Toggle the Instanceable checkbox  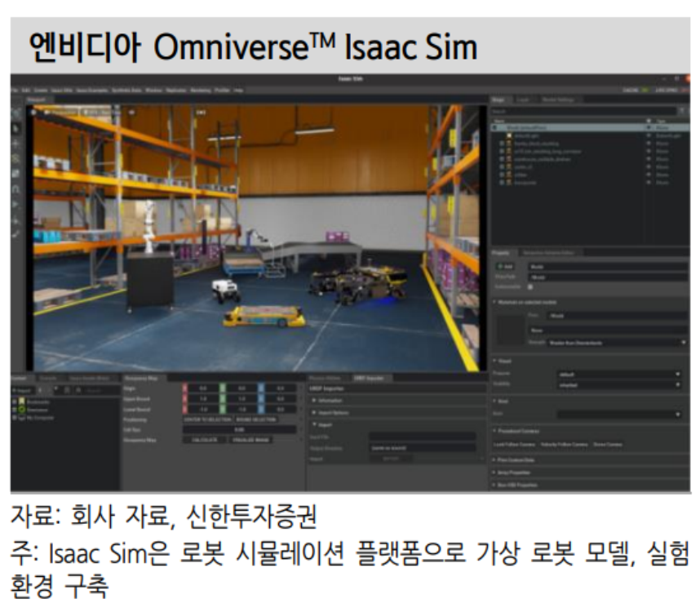[x=530, y=287]
